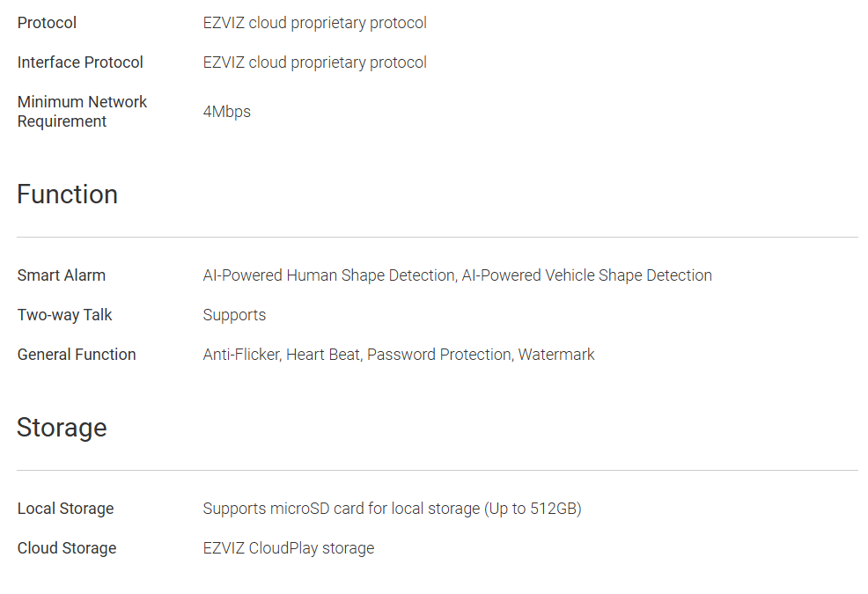
Task: Select the Smart Alarm label
Action: [x=62, y=275]
